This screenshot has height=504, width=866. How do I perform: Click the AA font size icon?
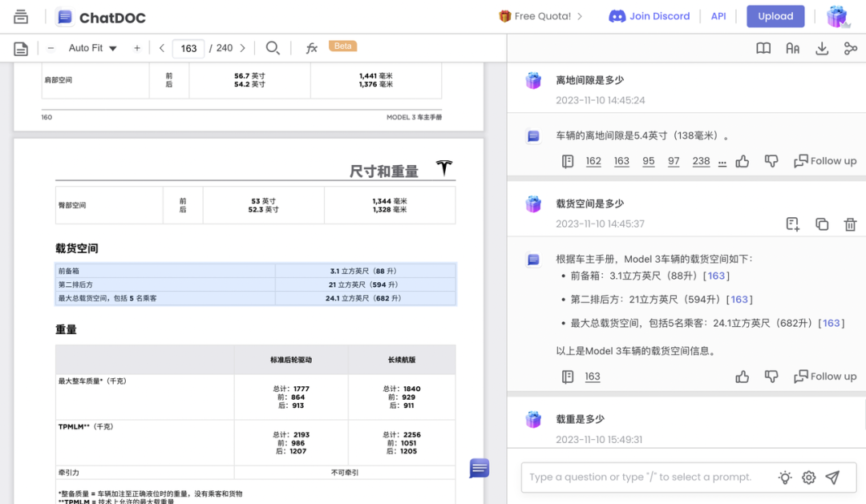792,48
